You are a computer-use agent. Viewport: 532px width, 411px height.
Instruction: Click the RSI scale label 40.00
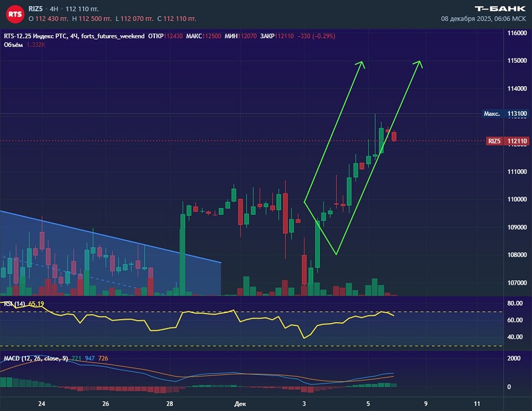(514, 337)
